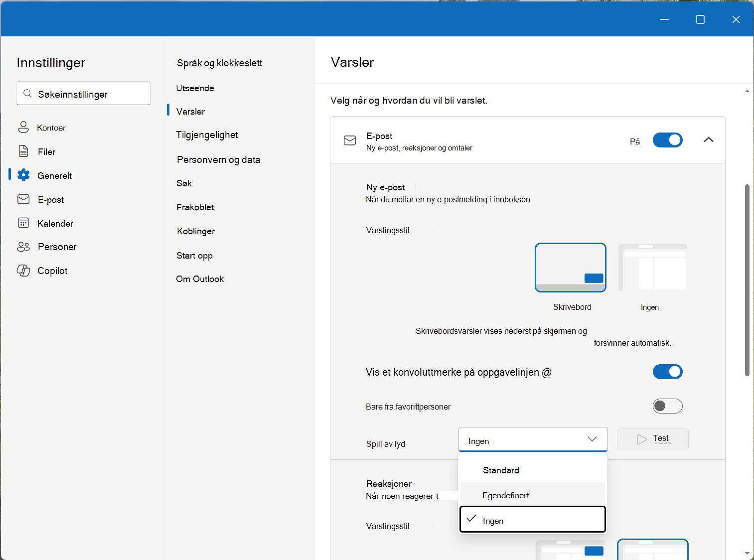Click the Filer document icon
The height and width of the screenshot is (560, 754).
(23, 151)
